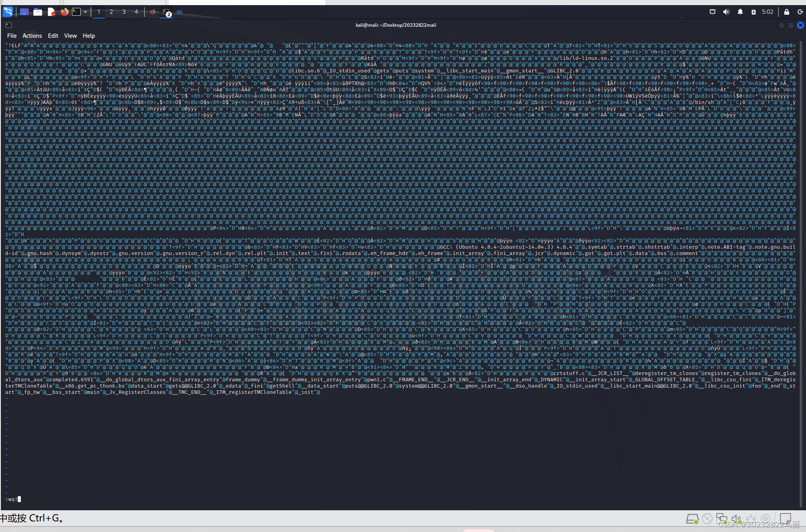Click the CD/DVD drive status icon
Image resolution: width=806 pixels, height=532 pixels.
(x=707, y=519)
